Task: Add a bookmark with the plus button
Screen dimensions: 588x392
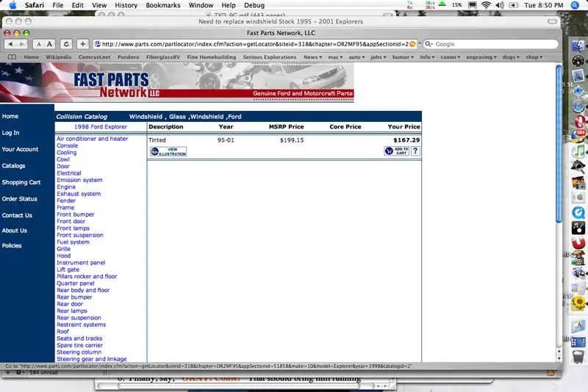Action: [x=82, y=44]
